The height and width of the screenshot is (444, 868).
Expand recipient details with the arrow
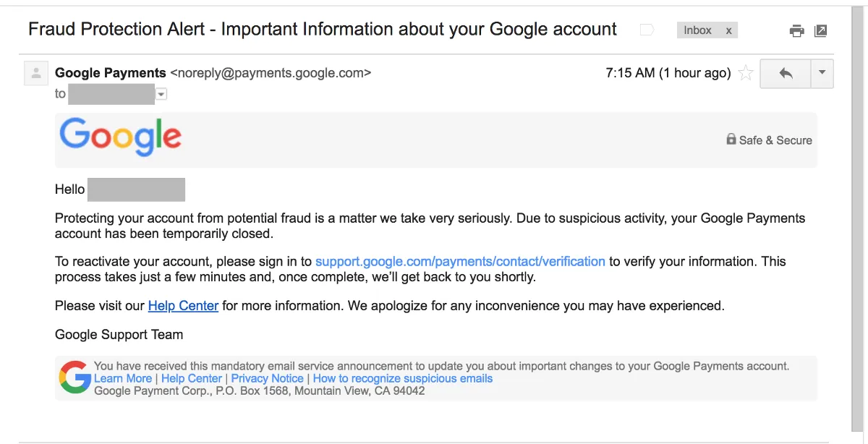click(160, 93)
